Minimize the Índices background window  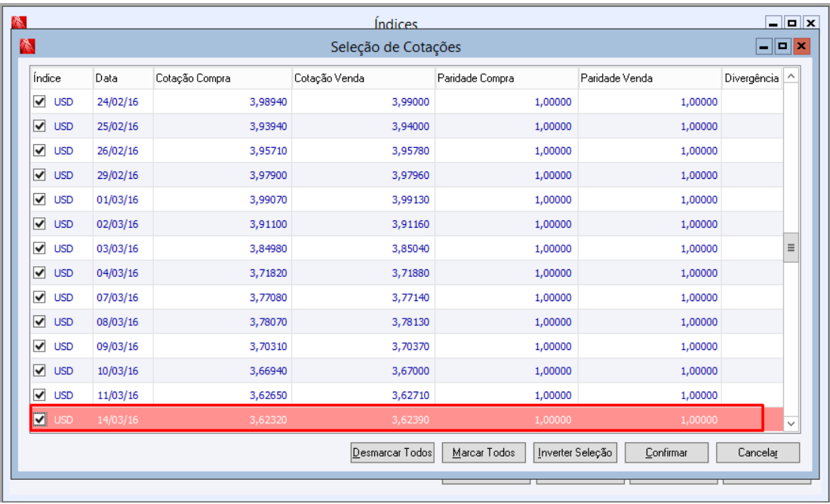(773, 23)
